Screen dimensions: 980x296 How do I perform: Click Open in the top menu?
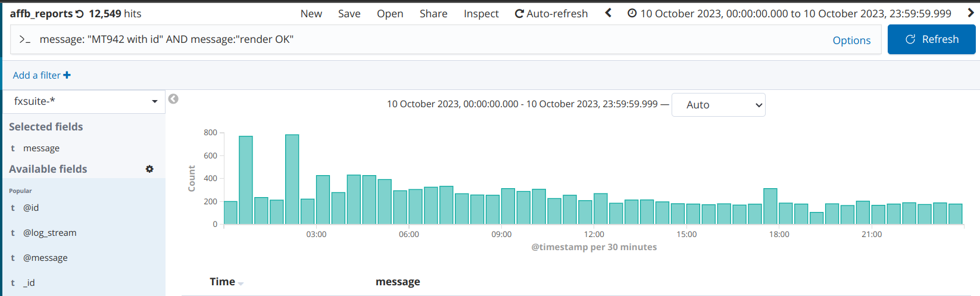[390, 14]
